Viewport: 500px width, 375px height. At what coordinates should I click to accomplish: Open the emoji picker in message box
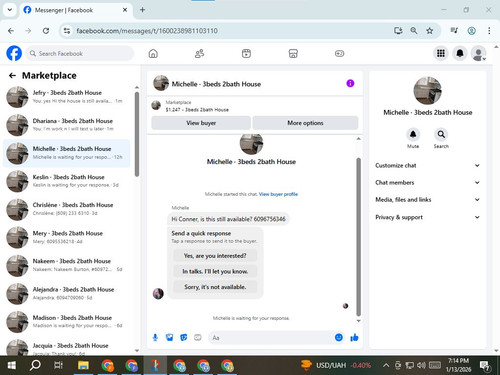(339, 337)
